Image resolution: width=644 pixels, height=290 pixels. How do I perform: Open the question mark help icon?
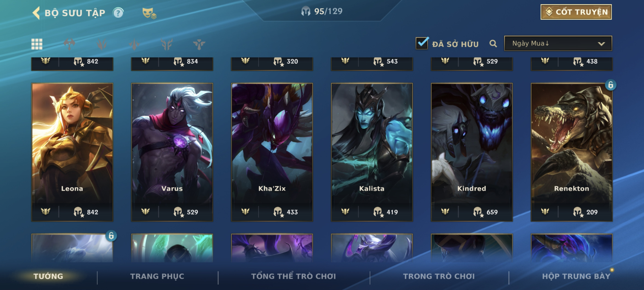[118, 13]
